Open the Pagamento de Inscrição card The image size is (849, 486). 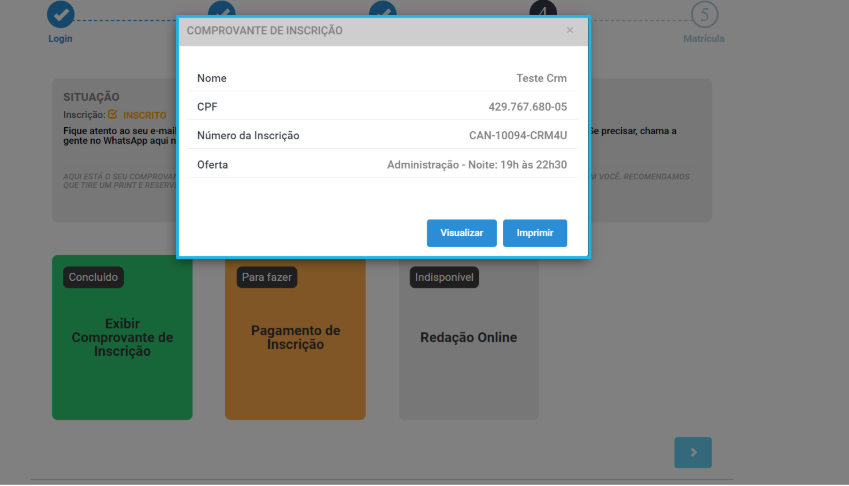tap(295, 337)
